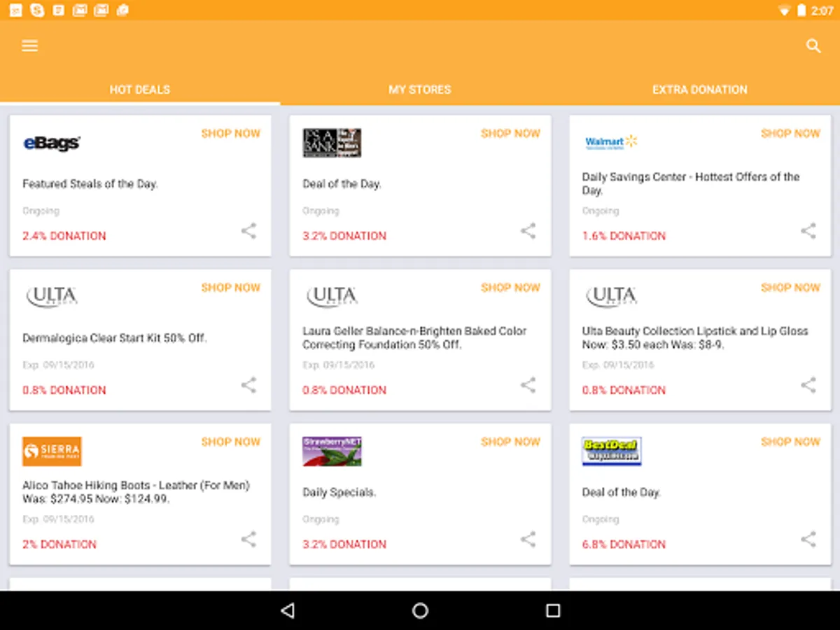The image size is (840, 630).
Task: Share the Alico Tahoe Hiking Boots deal
Action: click(x=248, y=539)
